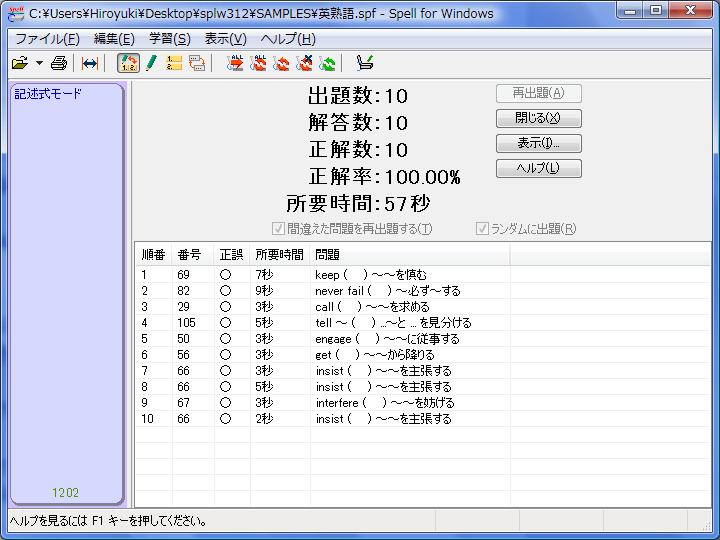Click the 閉じる(X) button

539,118
